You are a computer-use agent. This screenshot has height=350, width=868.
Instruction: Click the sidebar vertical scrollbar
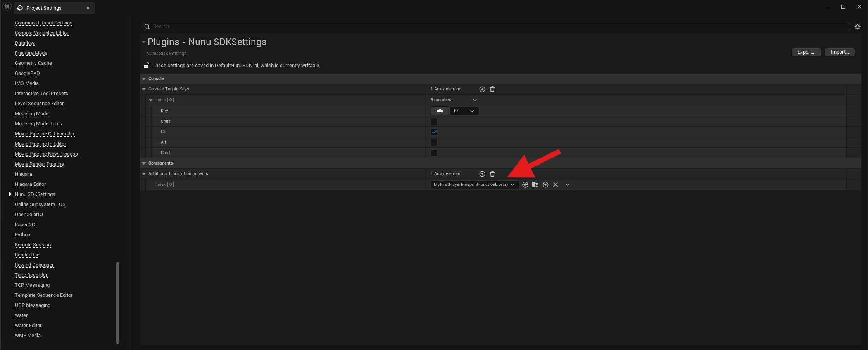(118, 303)
